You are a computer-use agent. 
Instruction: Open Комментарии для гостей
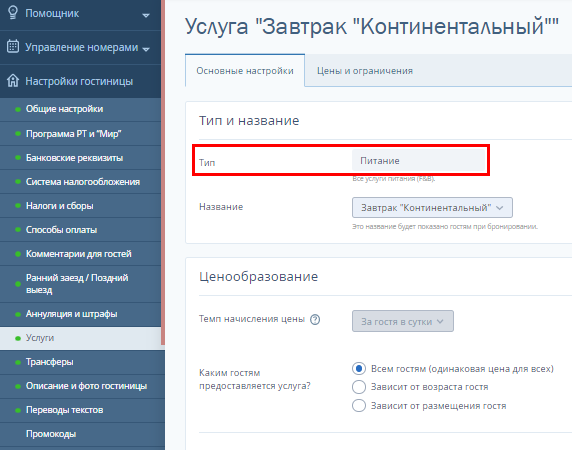tap(80, 254)
